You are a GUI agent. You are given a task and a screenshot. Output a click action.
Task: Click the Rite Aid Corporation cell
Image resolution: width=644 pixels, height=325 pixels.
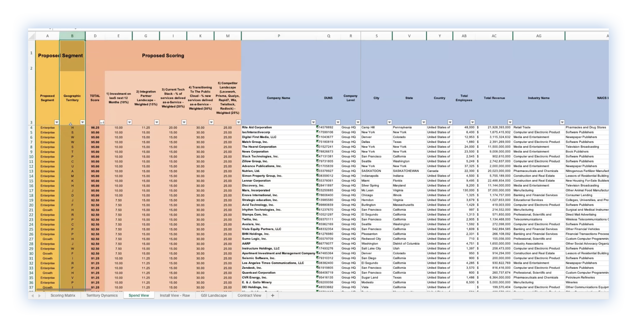point(257,127)
